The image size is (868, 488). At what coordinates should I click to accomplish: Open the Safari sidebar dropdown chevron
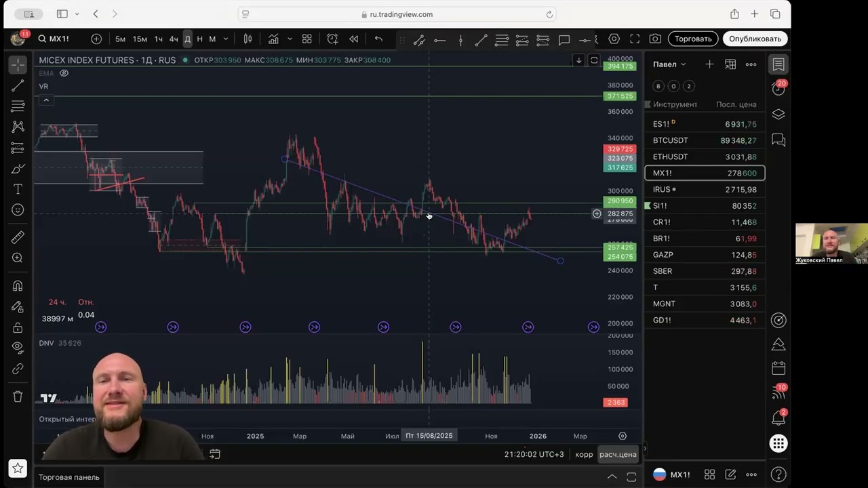(x=77, y=14)
